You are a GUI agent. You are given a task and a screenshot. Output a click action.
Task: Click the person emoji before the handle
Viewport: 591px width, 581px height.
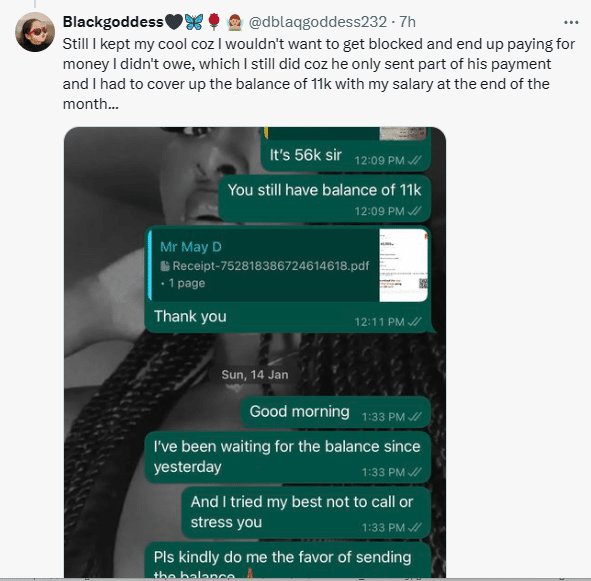pyautogui.click(x=235, y=22)
